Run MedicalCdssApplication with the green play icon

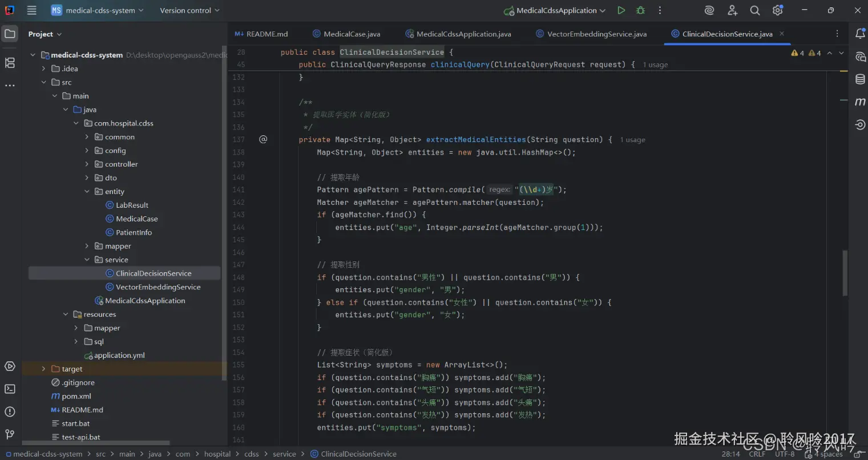pyautogui.click(x=621, y=10)
